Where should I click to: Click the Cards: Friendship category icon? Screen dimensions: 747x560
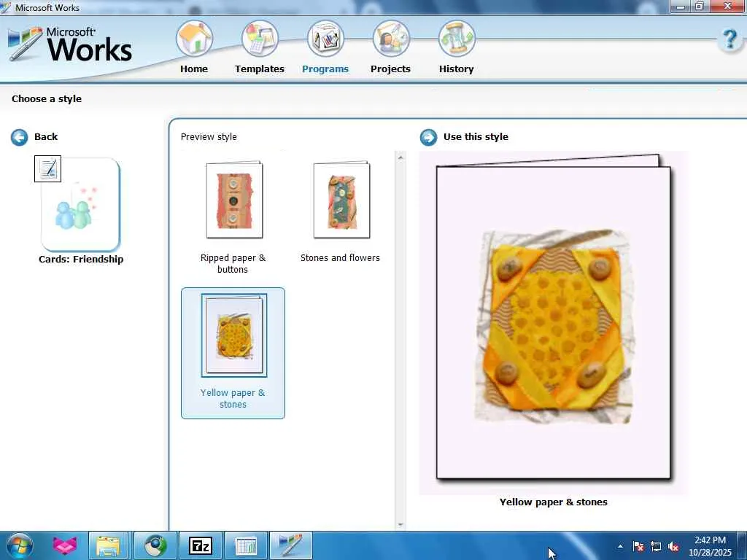tap(80, 205)
